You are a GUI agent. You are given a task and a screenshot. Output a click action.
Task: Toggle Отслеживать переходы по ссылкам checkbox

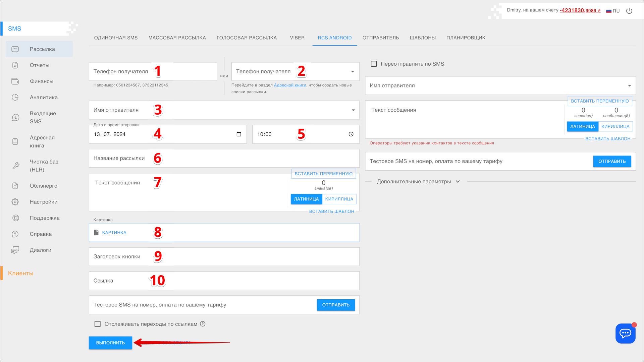[98, 324]
